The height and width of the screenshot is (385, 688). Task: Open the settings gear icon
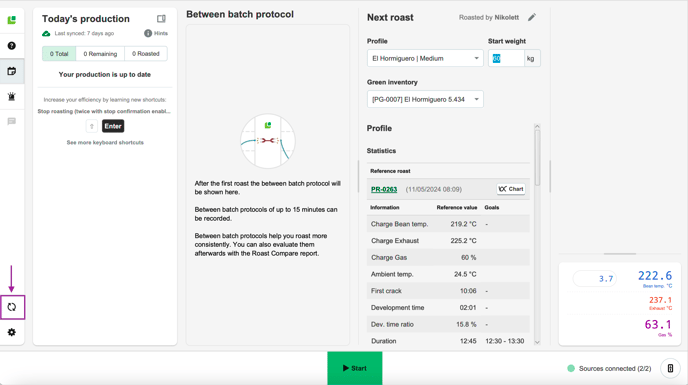[12, 332]
